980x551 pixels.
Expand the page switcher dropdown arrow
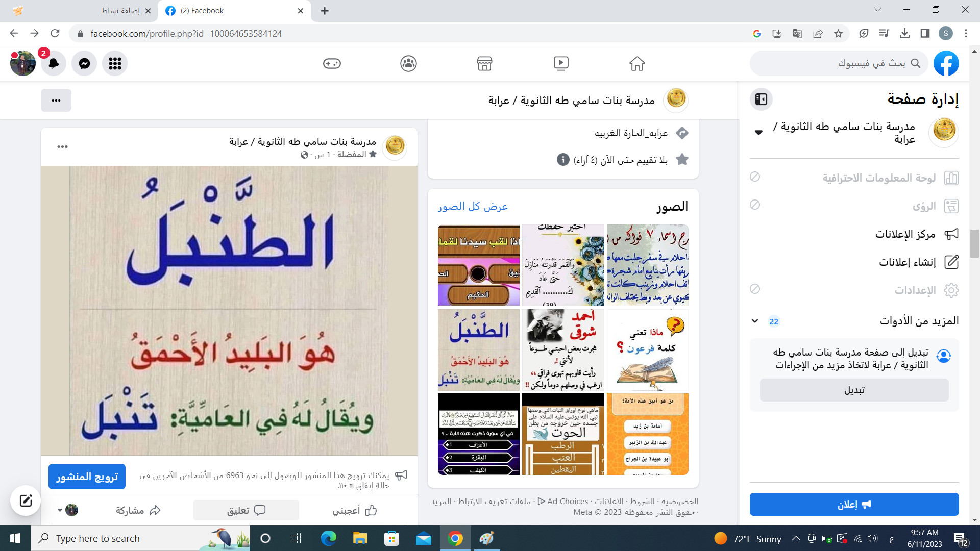pos(758,133)
